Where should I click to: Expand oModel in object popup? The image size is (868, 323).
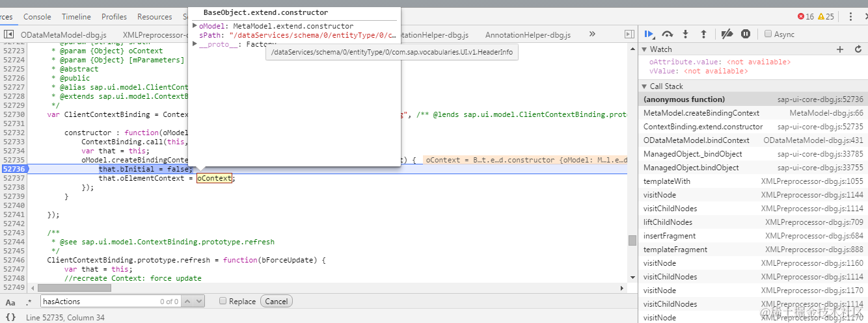coord(195,26)
